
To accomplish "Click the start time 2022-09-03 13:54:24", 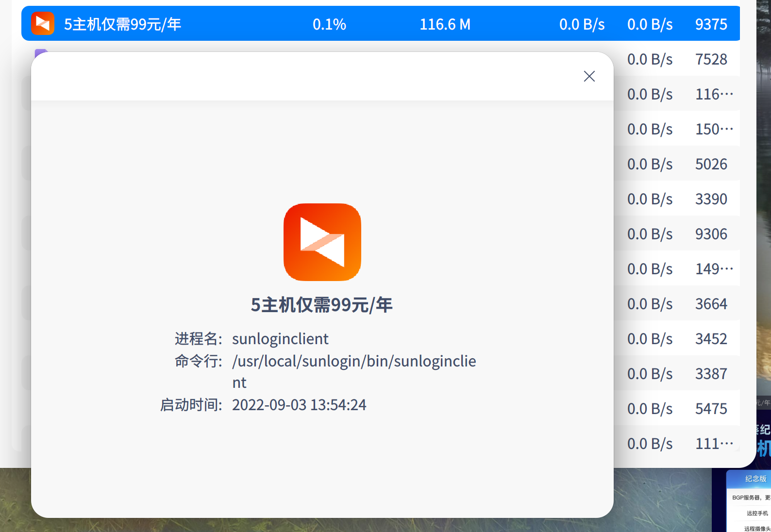I will coord(299,404).
